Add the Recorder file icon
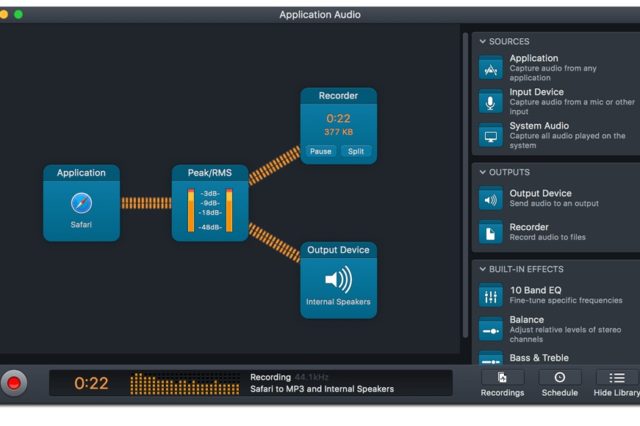Screen dimensions: 640x426 (x=491, y=232)
